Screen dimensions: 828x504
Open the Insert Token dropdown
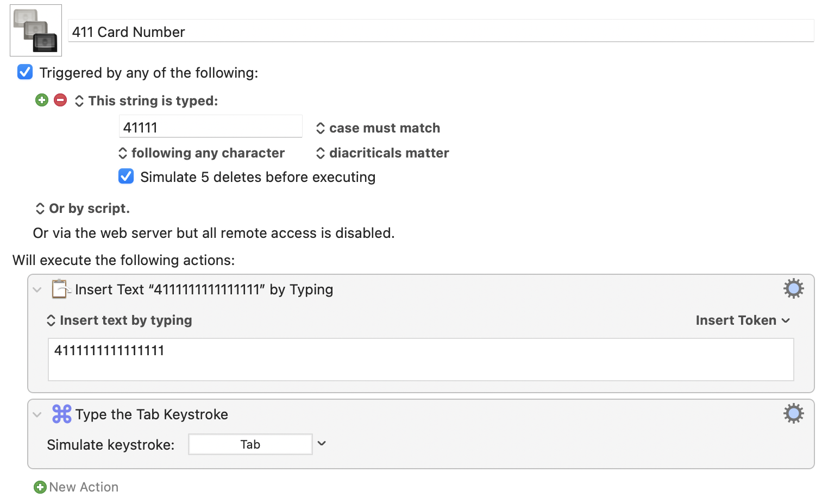[742, 320]
